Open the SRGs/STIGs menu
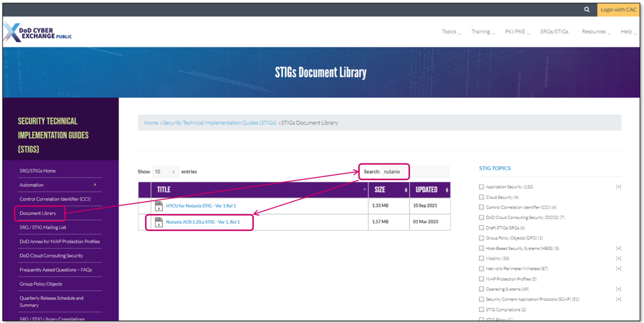This screenshot has width=644, height=323. point(555,32)
